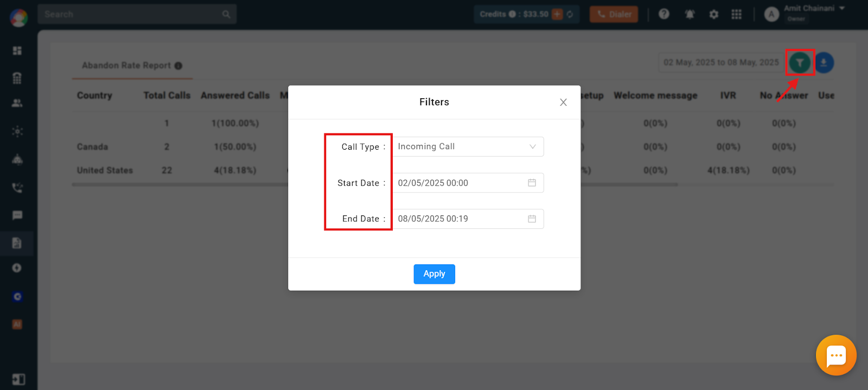The width and height of the screenshot is (868, 390).
Task: Open the building icon in sidebar
Action: point(17,78)
